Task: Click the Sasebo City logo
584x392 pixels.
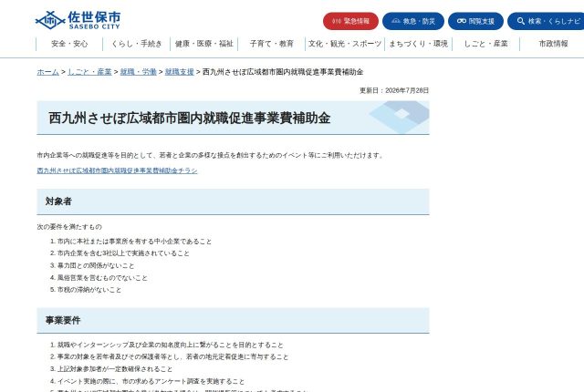Action: (78, 20)
